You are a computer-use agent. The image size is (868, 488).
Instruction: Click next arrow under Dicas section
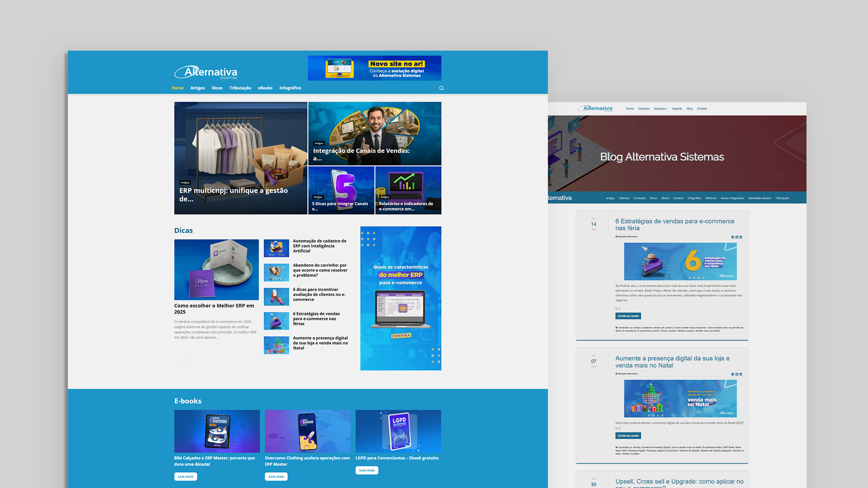[185, 362]
